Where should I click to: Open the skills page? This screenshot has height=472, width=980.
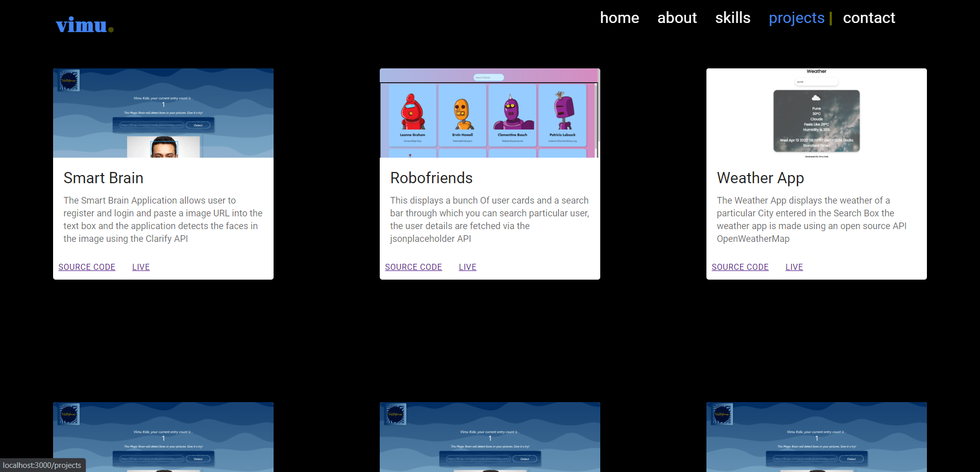732,18
